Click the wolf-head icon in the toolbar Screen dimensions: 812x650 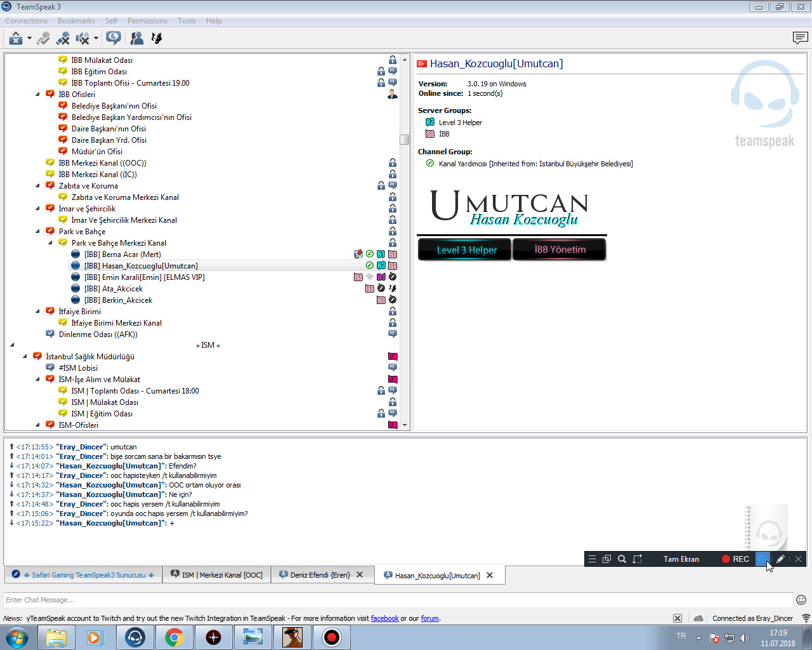coord(157,39)
